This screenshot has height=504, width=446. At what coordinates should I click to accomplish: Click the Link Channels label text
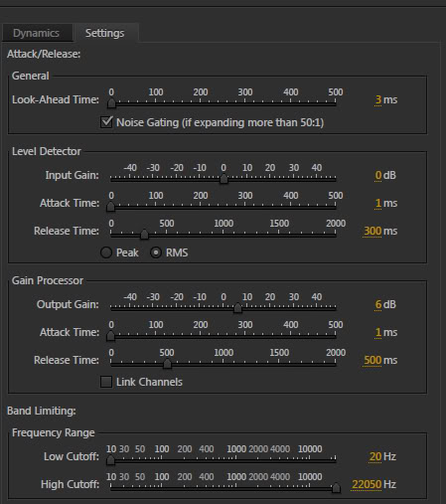point(149,382)
